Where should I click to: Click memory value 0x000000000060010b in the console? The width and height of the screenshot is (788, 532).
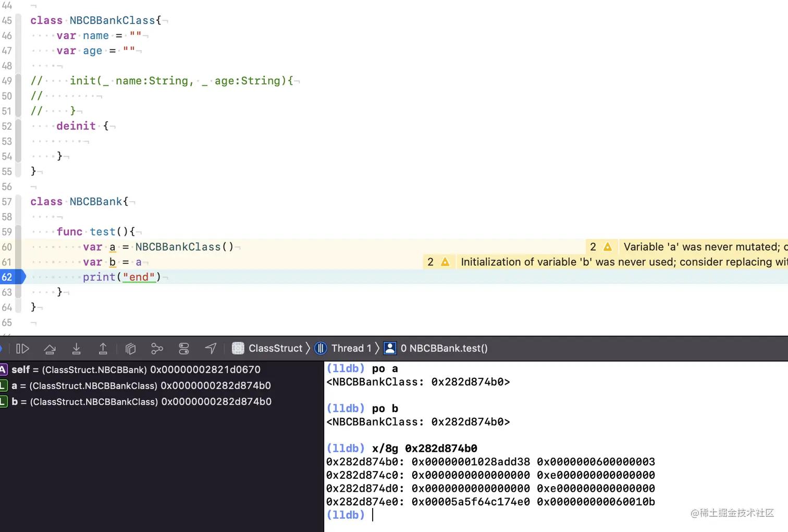pyautogui.click(x=596, y=502)
